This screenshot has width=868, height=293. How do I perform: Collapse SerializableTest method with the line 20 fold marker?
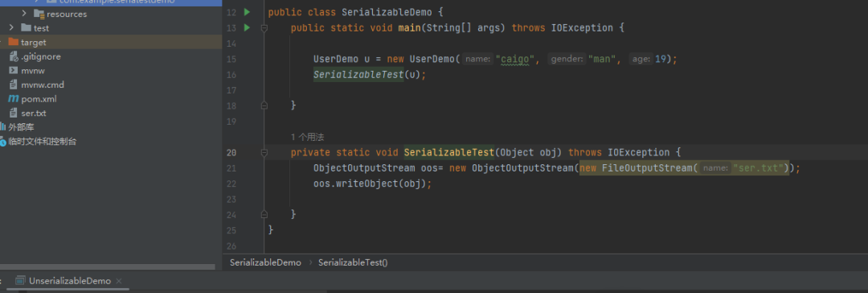(x=264, y=152)
